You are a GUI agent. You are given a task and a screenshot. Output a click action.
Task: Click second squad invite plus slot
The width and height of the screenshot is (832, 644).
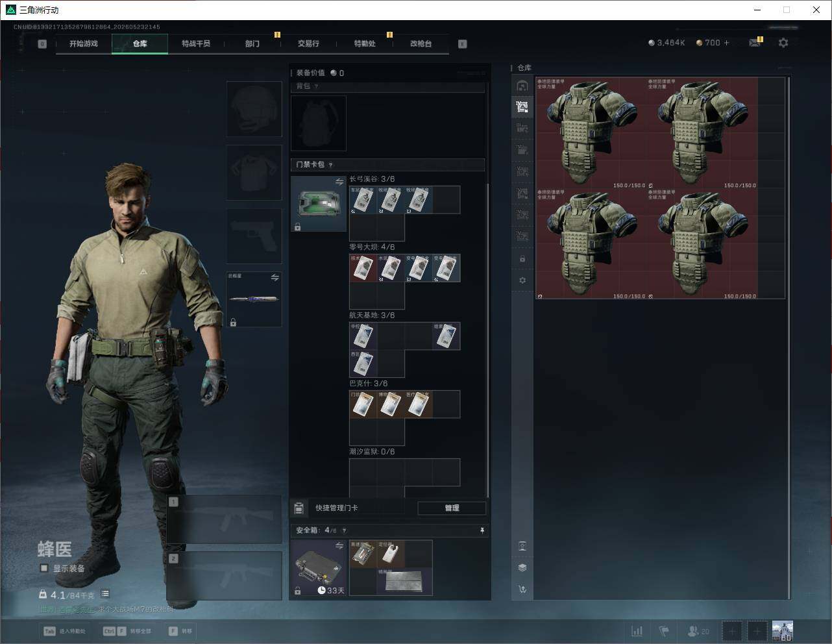pyautogui.click(x=757, y=631)
